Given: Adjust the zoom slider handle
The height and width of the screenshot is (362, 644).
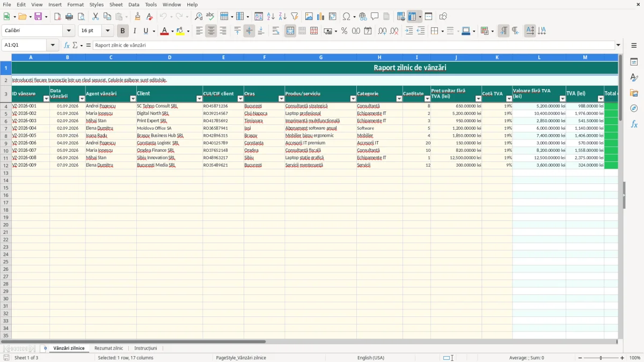Looking at the screenshot, I should click(601, 358).
